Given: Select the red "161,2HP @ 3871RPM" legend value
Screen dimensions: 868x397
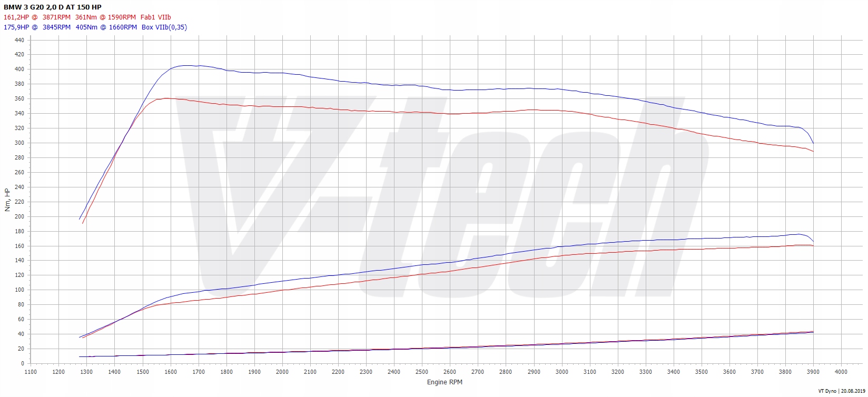Looking at the screenshot, I should 37,17.
